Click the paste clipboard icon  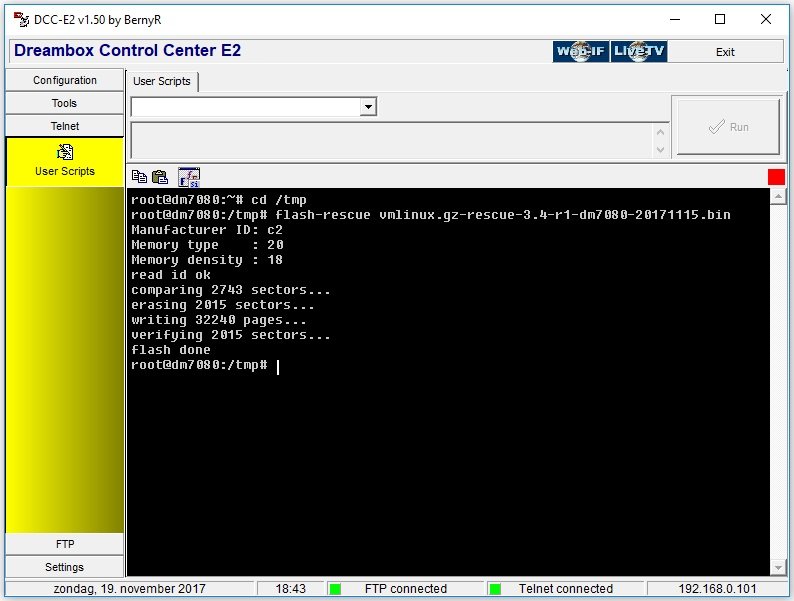[x=160, y=177]
